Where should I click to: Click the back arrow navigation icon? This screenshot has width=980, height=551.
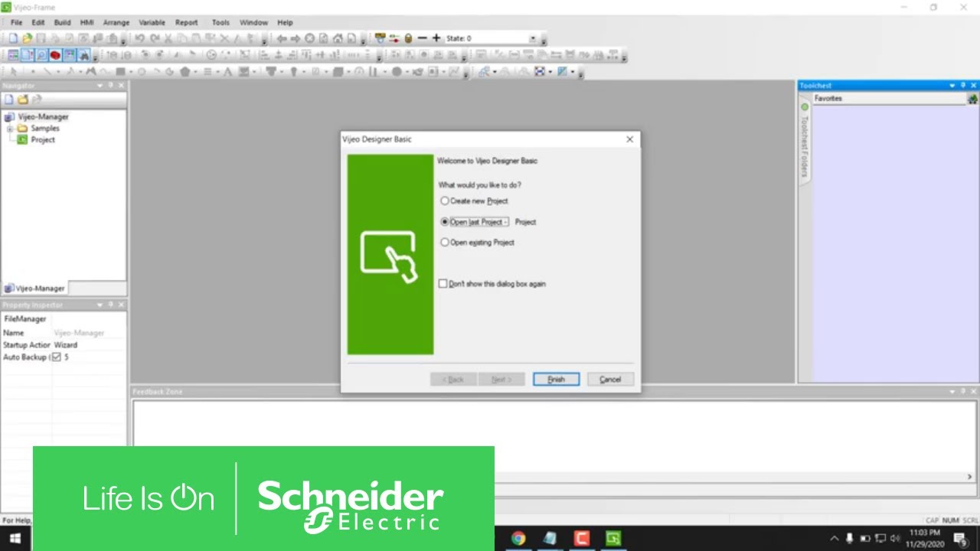(x=282, y=38)
